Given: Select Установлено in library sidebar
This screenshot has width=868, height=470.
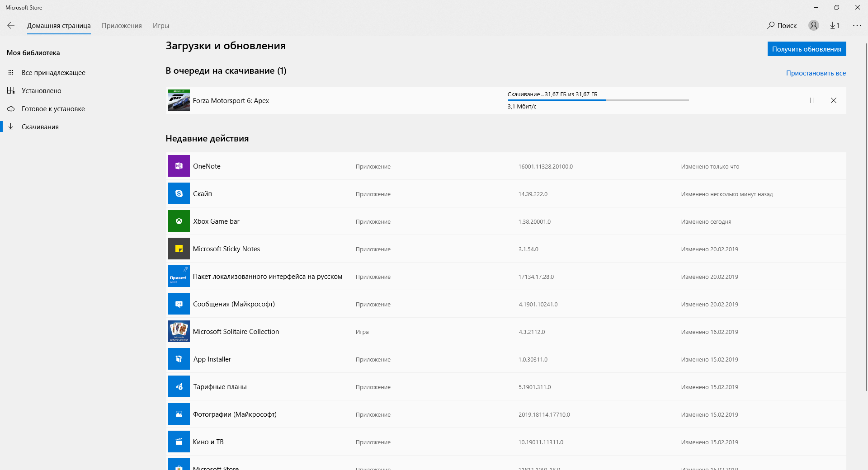Looking at the screenshot, I should pos(42,91).
